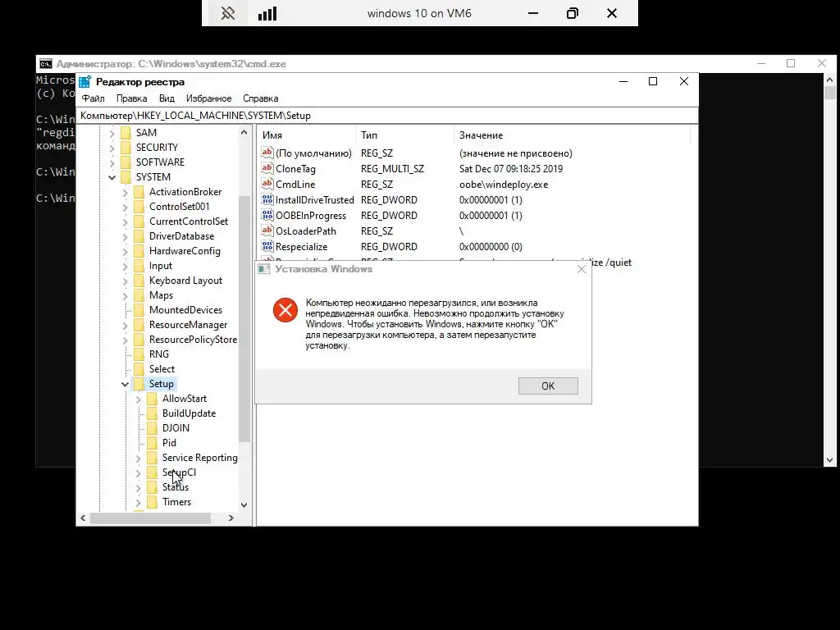Select the ResourcePolicyStore folder icon
This screenshot has width=840, height=630.
[x=139, y=339]
